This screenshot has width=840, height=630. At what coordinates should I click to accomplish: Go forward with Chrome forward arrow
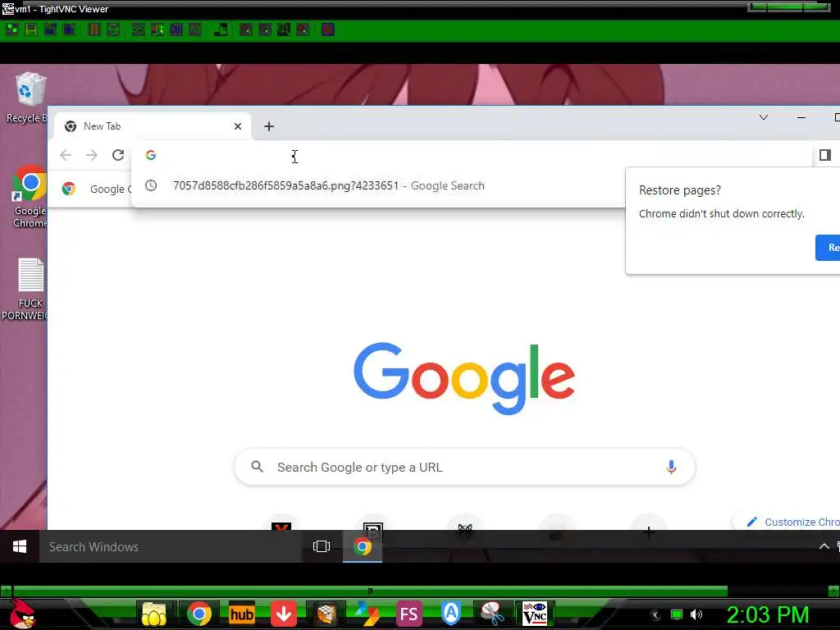(92, 155)
